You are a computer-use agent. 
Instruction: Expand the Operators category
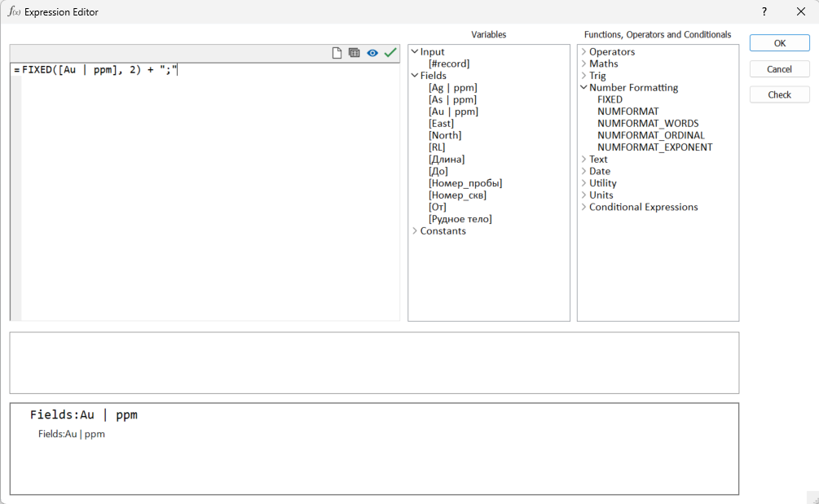583,51
